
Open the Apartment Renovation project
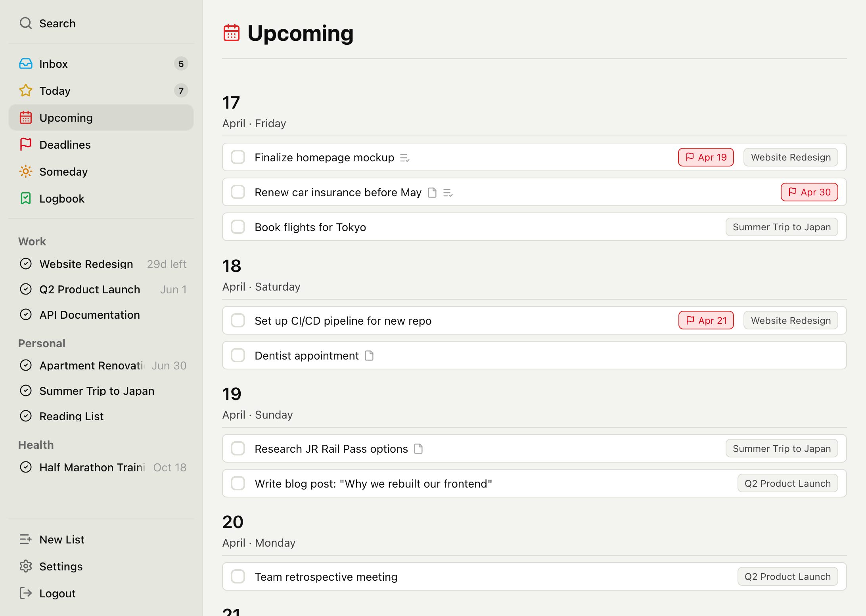(x=101, y=365)
